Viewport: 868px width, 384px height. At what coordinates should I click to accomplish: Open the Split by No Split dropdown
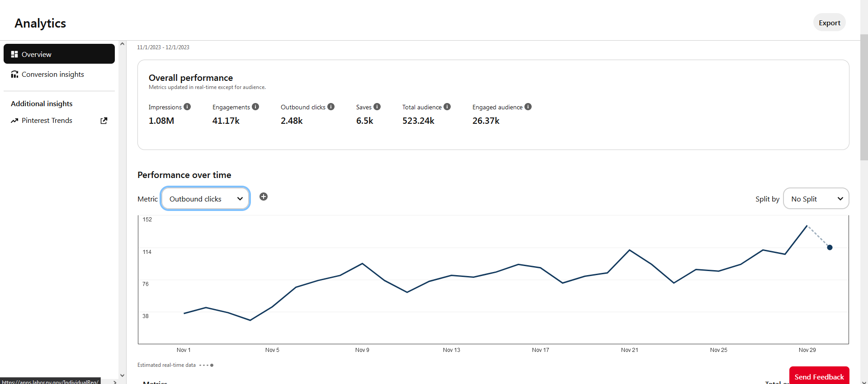coord(816,198)
